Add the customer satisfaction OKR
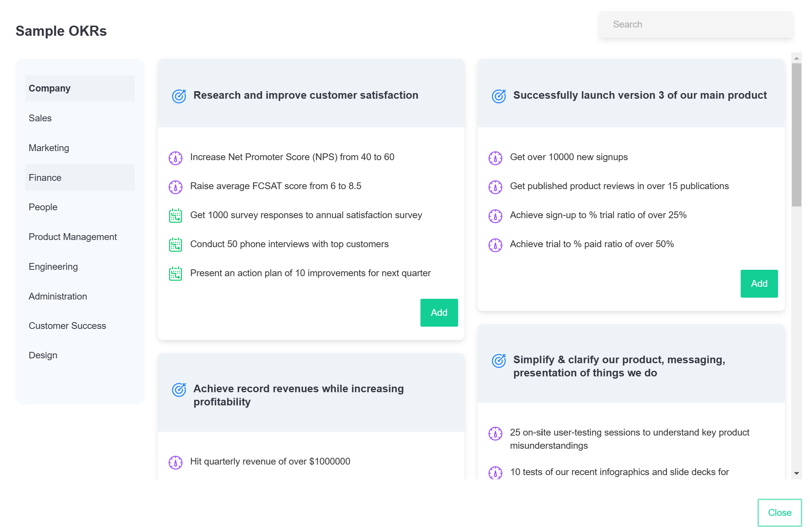 click(439, 312)
